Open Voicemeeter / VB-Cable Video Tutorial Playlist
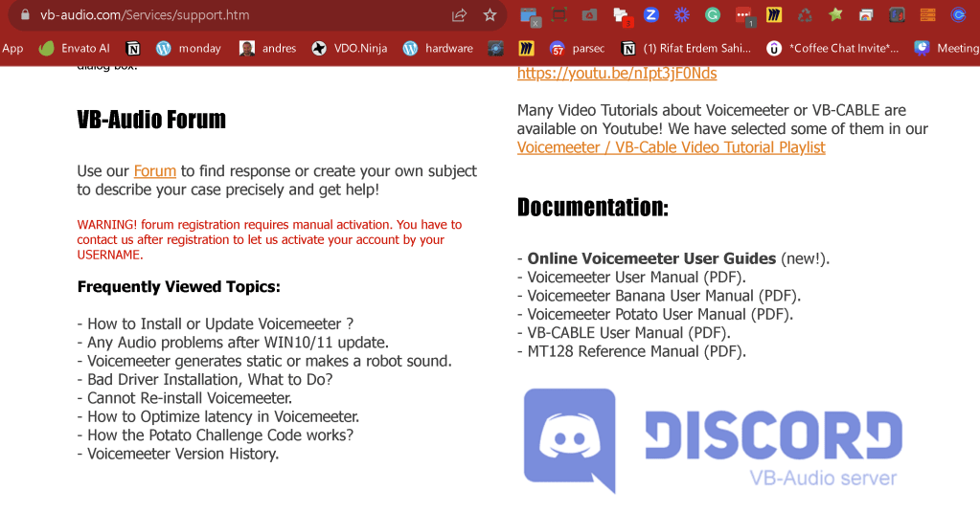 (x=672, y=147)
